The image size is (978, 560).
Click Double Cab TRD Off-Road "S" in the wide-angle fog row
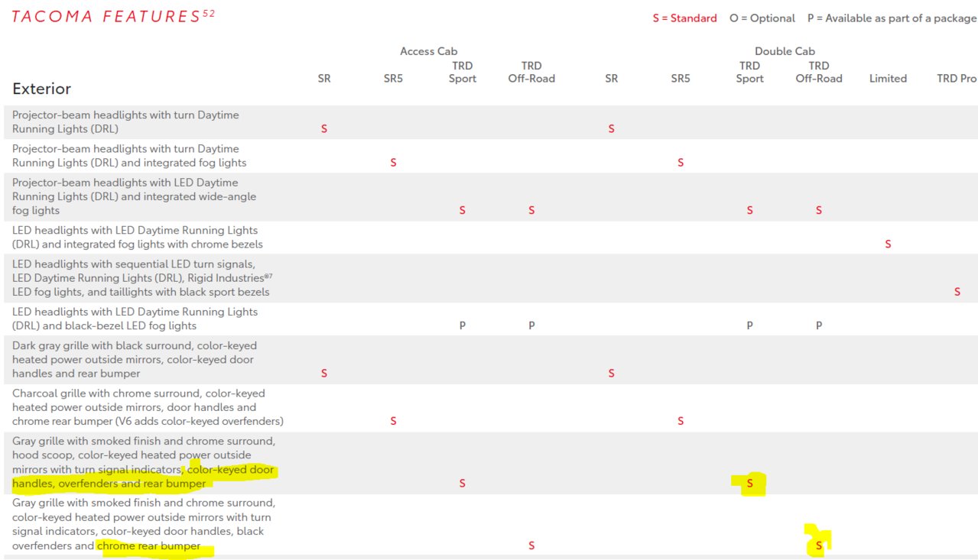(x=819, y=210)
